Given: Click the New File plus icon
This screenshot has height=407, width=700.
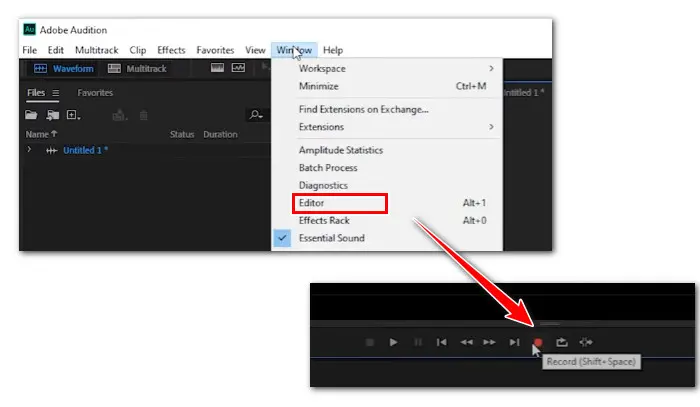Looking at the screenshot, I should pos(73,115).
